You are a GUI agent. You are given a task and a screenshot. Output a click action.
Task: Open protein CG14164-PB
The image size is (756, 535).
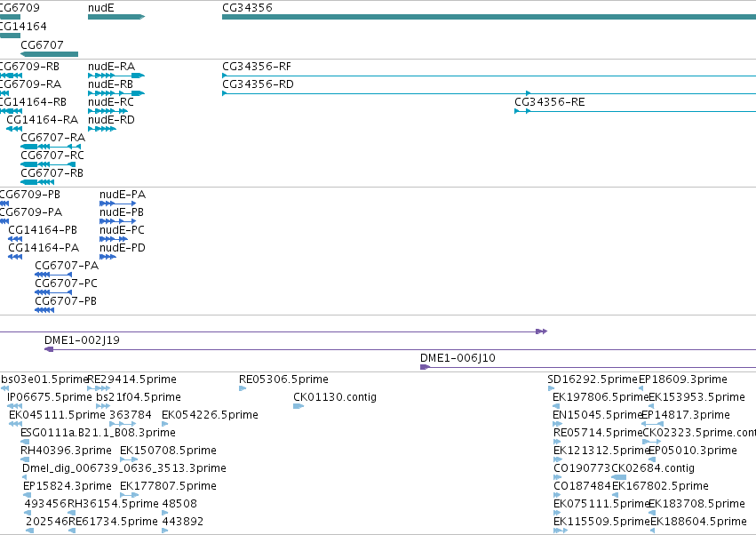[x=43, y=230]
